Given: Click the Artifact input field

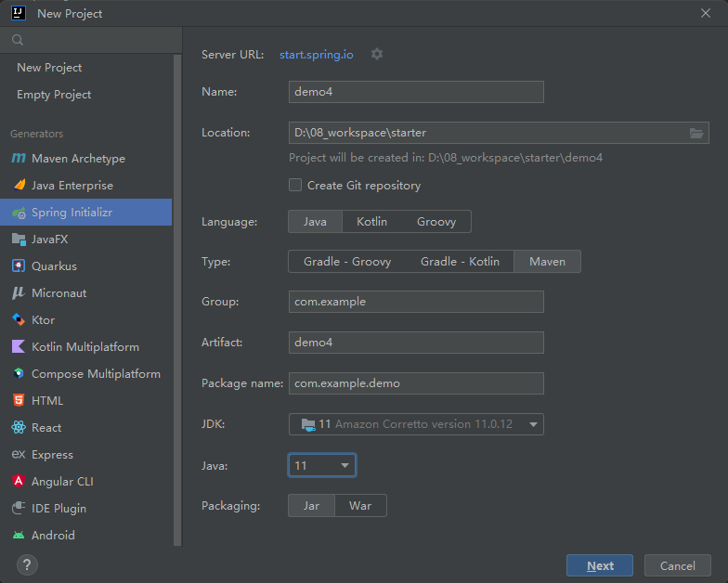Looking at the screenshot, I should click(416, 343).
